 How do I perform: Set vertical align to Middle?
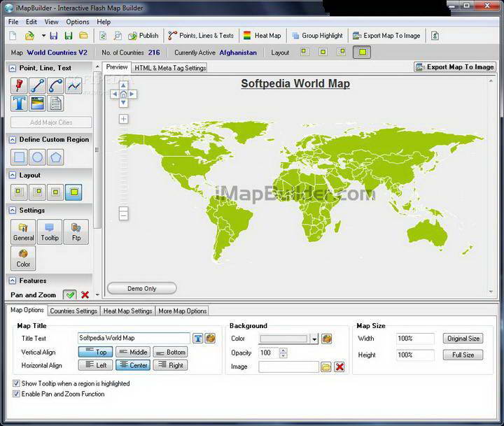pyautogui.click(x=133, y=352)
